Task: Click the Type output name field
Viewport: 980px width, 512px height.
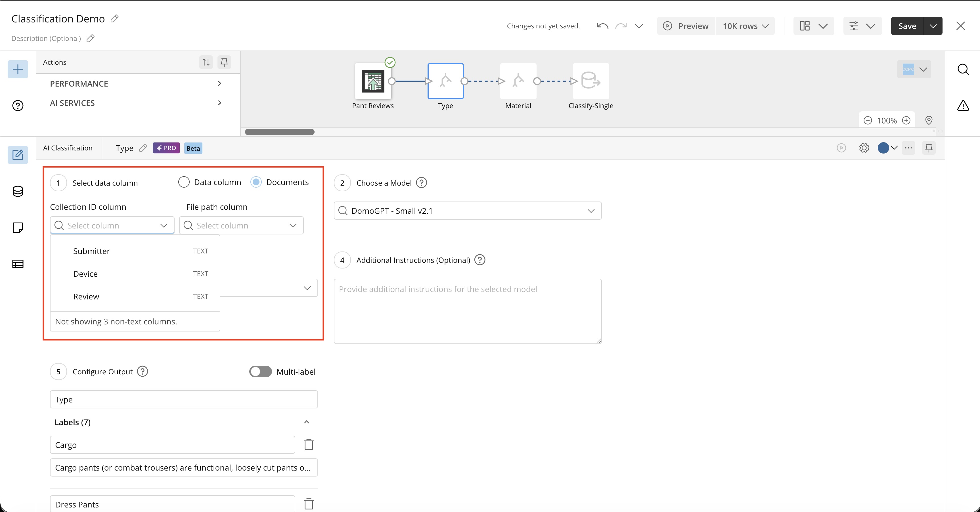Action: 184,399
